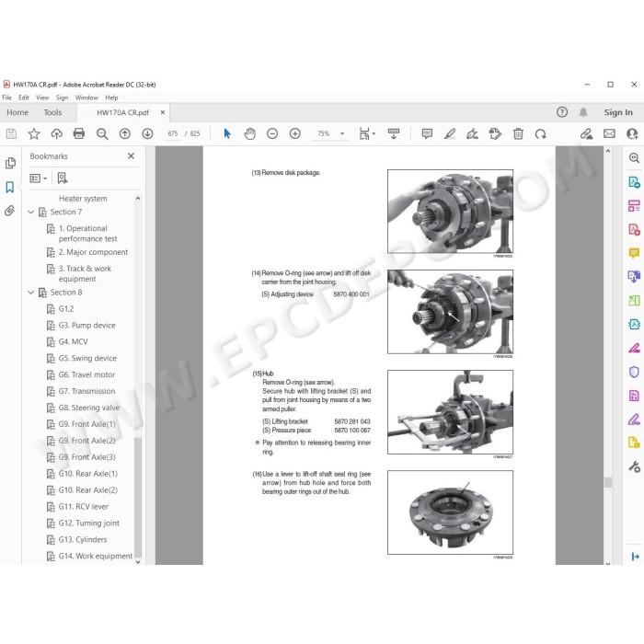Open More Tools wrench in right pane
Screen dimensions: 644x644
[634, 466]
